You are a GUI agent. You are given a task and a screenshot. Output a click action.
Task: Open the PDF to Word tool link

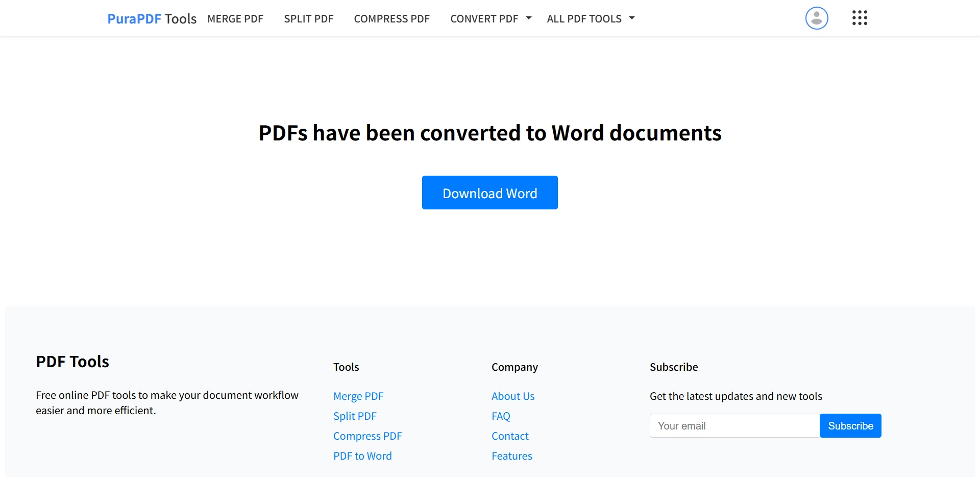[362, 456]
